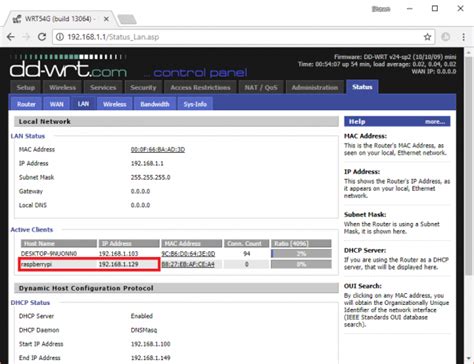This screenshot has width=474, height=364.
Task: Click the page vertical scrollbar down arrow
Action: point(469,359)
